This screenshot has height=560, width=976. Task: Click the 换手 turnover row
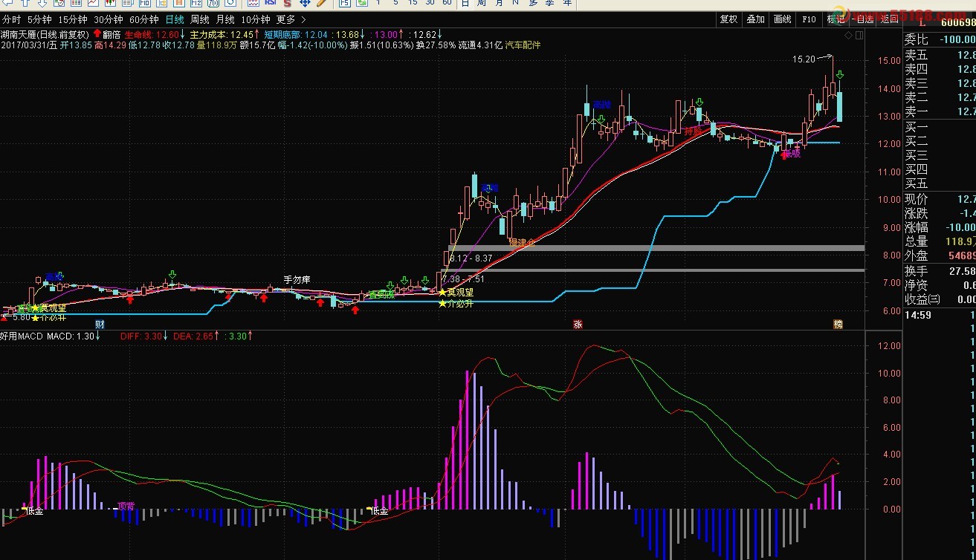(x=939, y=271)
